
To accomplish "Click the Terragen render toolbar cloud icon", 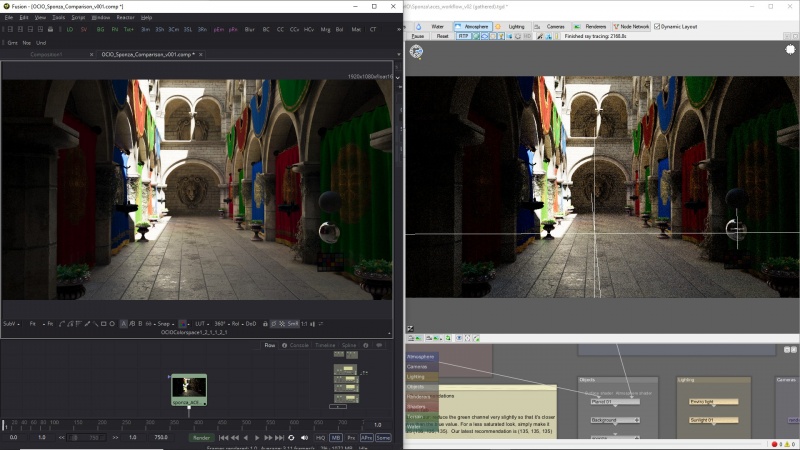I will 484,36.
